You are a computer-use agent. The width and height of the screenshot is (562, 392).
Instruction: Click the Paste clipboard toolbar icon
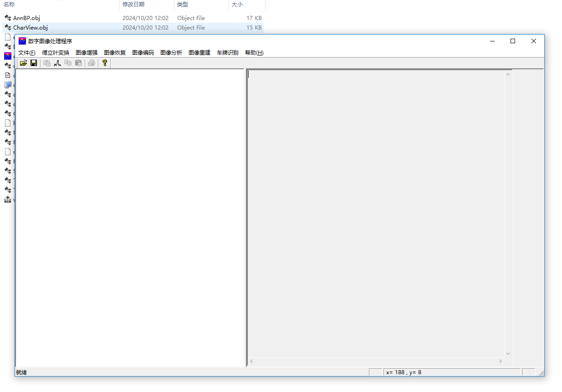78,63
